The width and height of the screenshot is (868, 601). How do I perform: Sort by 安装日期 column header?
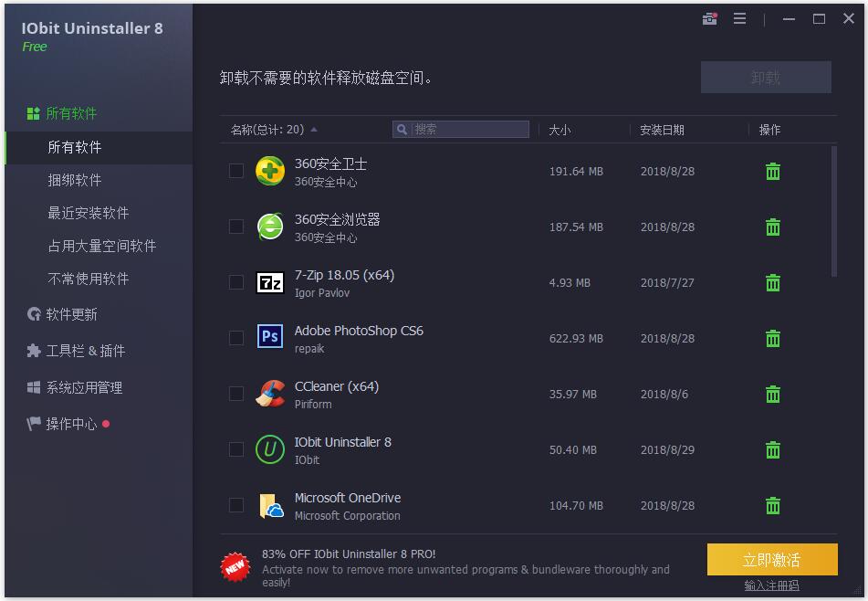662,131
